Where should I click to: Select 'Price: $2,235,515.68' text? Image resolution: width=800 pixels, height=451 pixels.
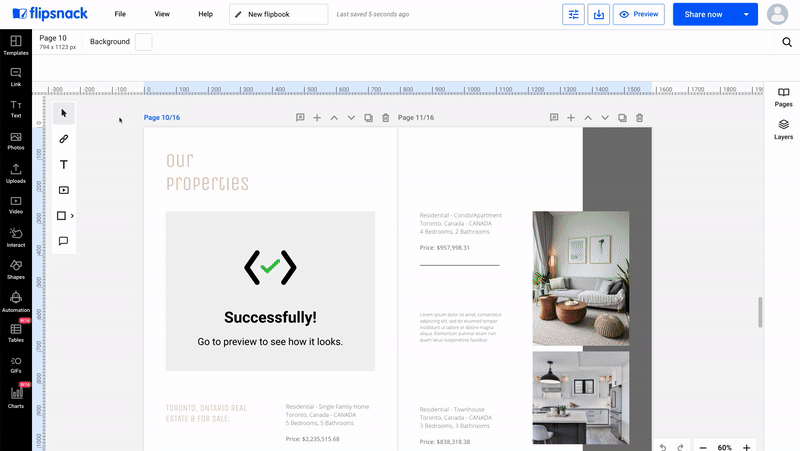click(x=312, y=439)
